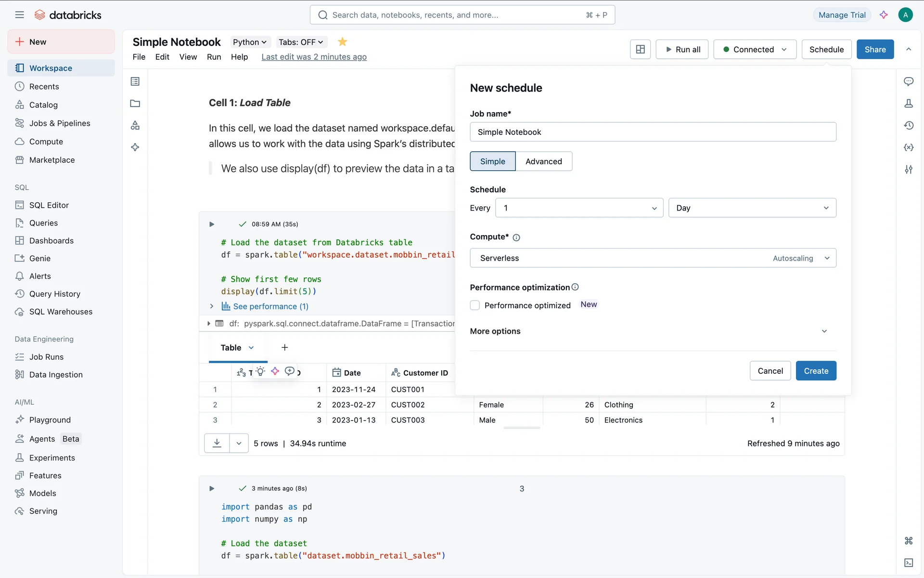Run the first cell with play icon
The height and width of the screenshot is (578, 924).
coord(212,224)
